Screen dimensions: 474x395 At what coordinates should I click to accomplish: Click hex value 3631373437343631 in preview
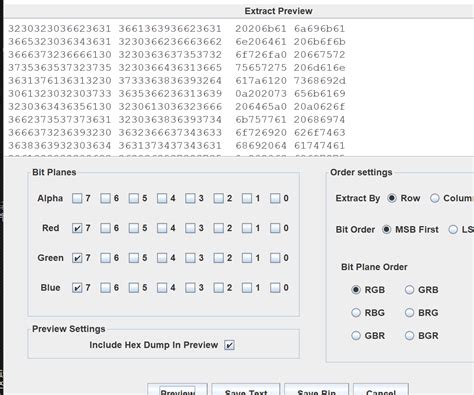pos(170,146)
